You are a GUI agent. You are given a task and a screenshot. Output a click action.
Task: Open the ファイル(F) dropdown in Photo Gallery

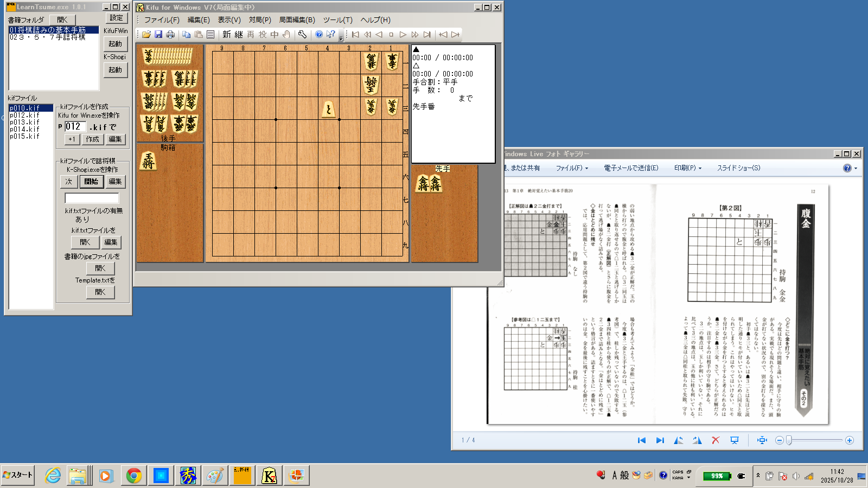[x=572, y=168]
